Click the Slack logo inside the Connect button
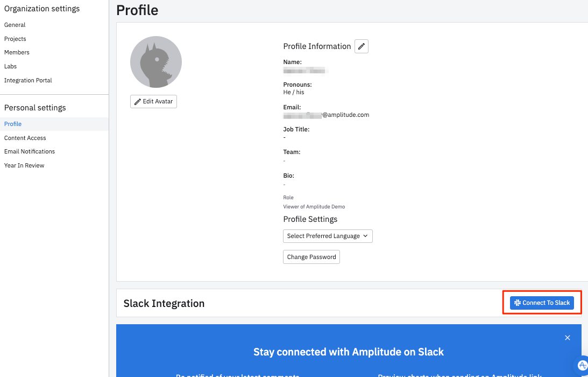The image size is (588, 377). [x=518, y=303]
